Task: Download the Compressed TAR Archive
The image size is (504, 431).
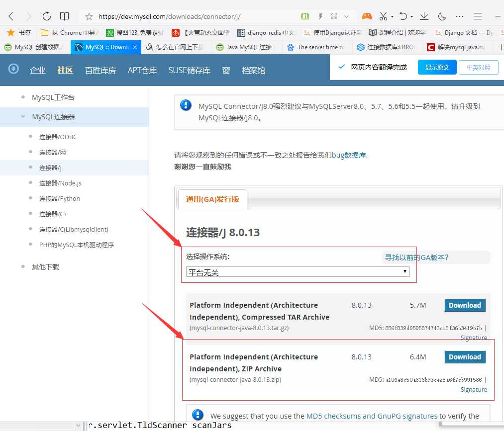Action: coord(465,305)
